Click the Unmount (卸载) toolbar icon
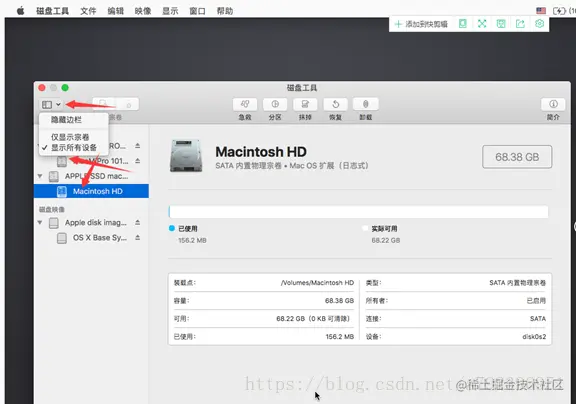The height and width of the screenshot is (404, 576). point(366,104)
